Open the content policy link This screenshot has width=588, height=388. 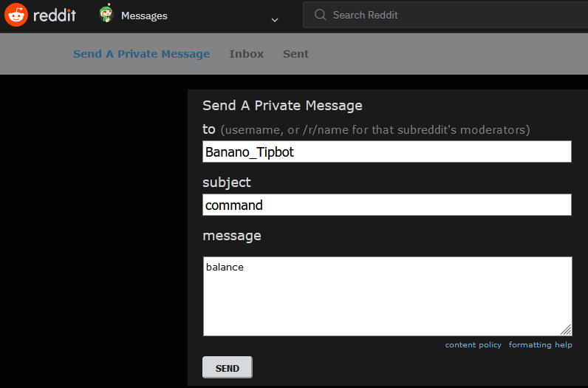(x=473, y=345)
